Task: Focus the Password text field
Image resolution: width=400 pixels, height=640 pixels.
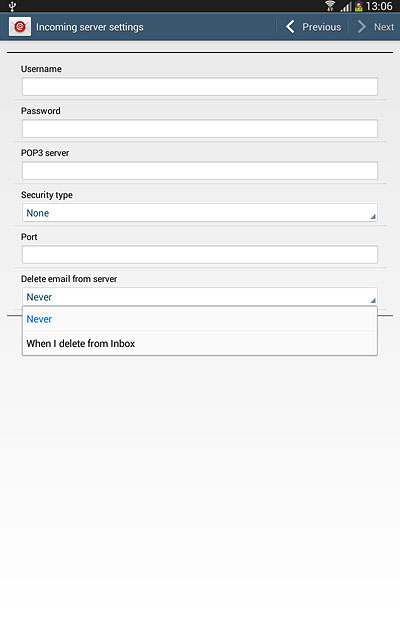Action: pyautogui.click(x=200, y=129)
